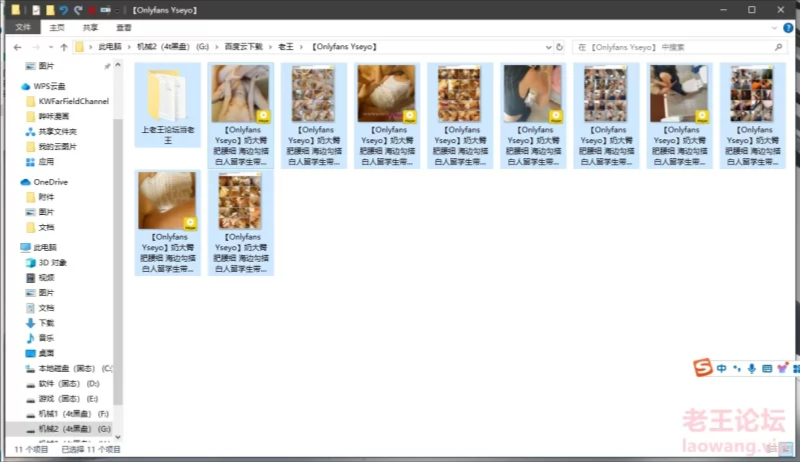Select 机械1 (4t黑盘) (F:) drive
Image resolution: width=800 pixels, height=462 pixels.
(73, 414)
